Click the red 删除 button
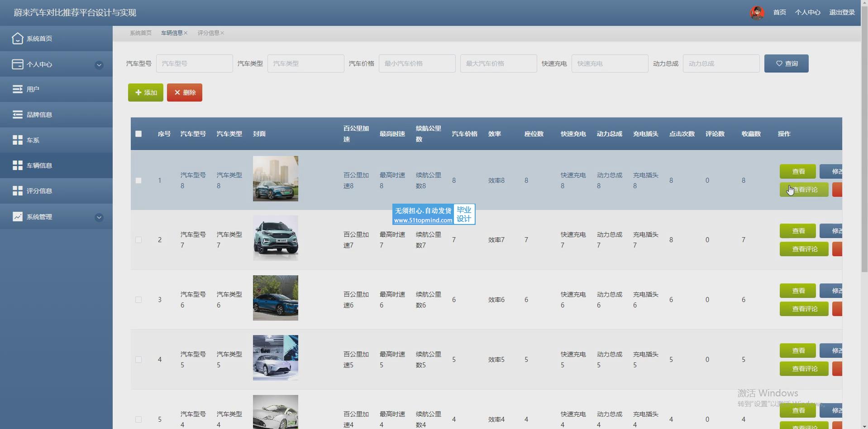 [x=185, y=92]
